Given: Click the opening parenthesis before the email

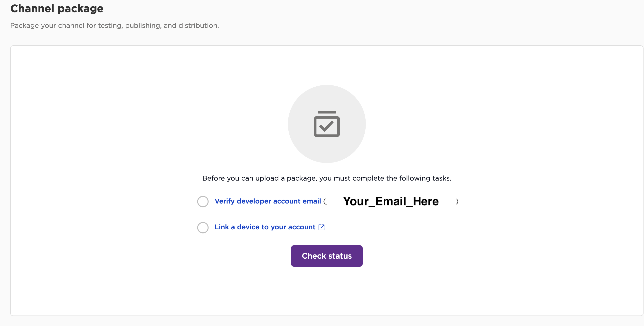Looking at the screenshot, I should click(x=325, y=201).
